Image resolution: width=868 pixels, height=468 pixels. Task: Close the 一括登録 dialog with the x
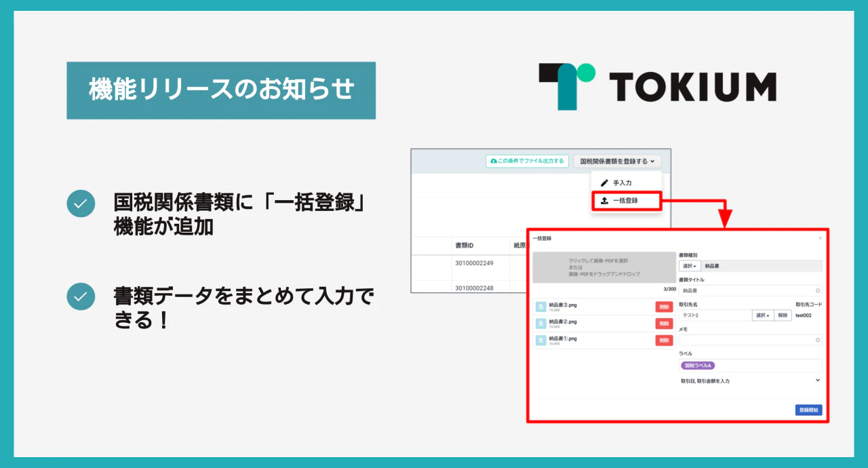tap(820, 238)
